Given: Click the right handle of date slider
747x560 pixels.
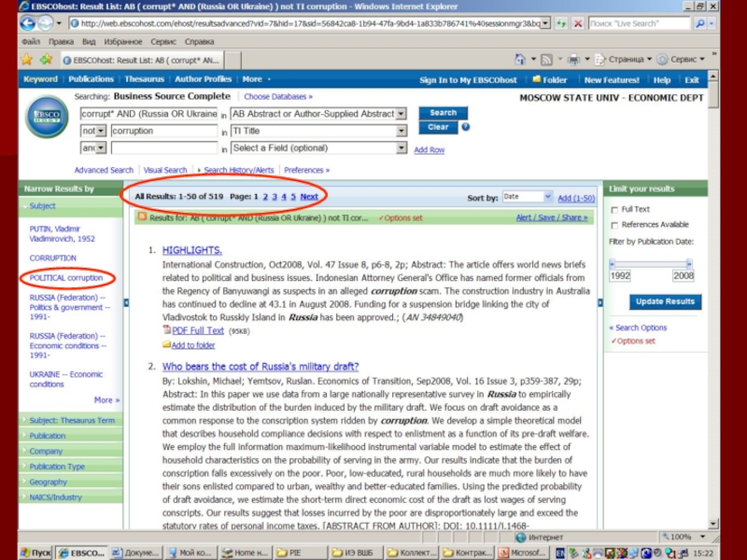Looking at the screenshot, I should pyautogui.click(x=689, y=263).
